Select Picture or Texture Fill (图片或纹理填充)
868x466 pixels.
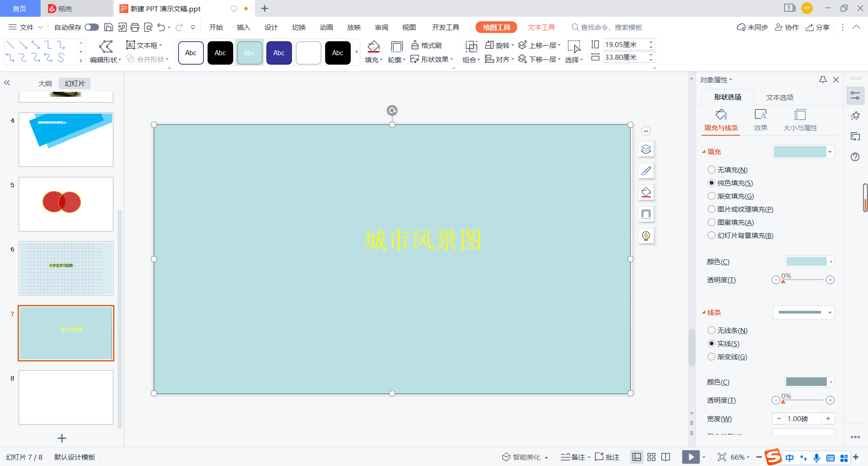pyautogui.click(x=712, y=209)
